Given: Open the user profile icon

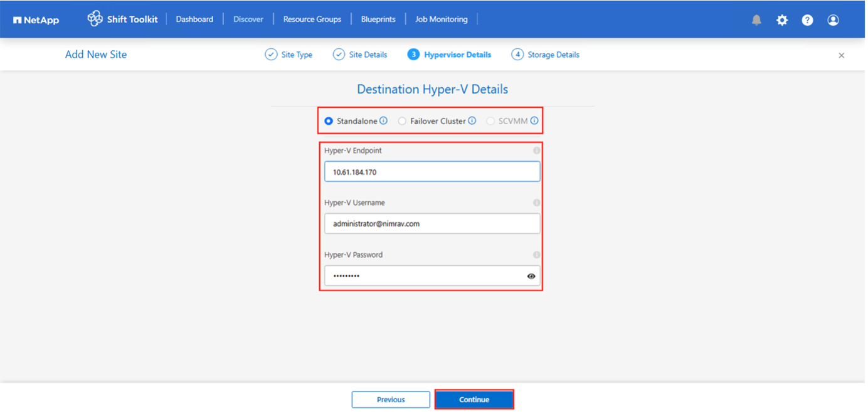Looking at the screenshot, I should click(833, 20).
